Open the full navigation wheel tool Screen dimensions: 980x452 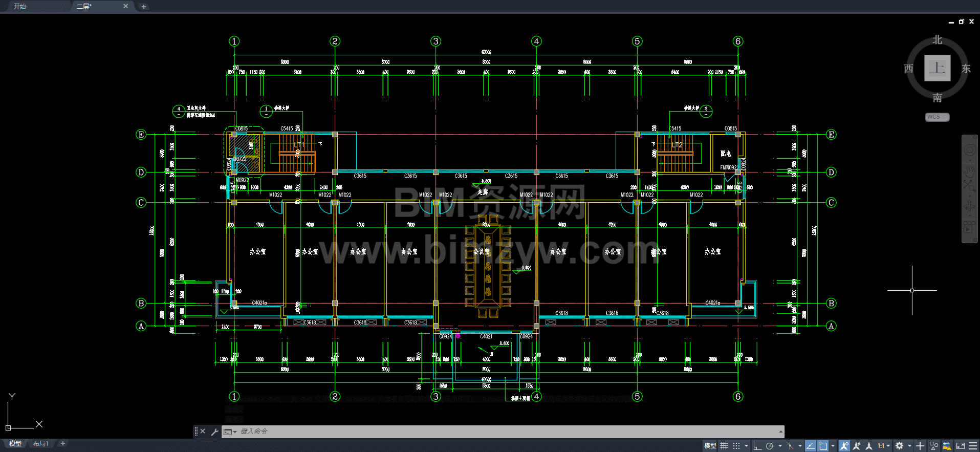(x=969, y=150)
